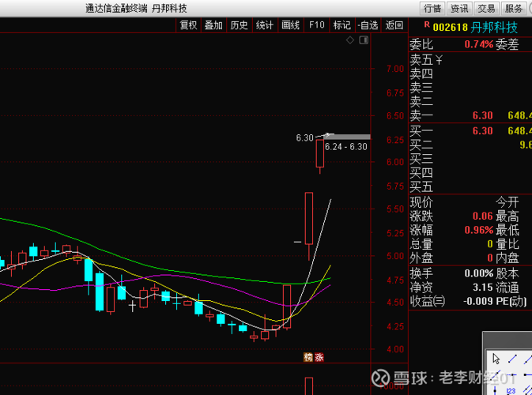Click the 5.00 price axis label
This screenshot has height=395, width=532.
395,256
